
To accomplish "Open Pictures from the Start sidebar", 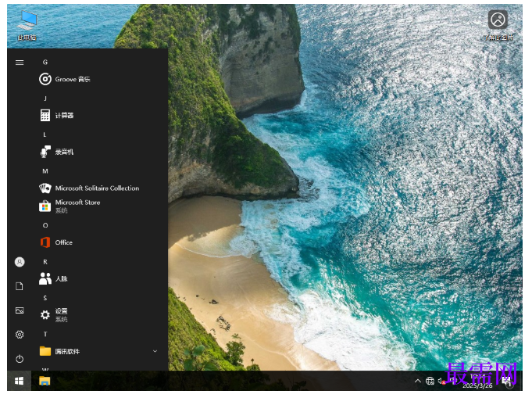I will click(20, 310).
